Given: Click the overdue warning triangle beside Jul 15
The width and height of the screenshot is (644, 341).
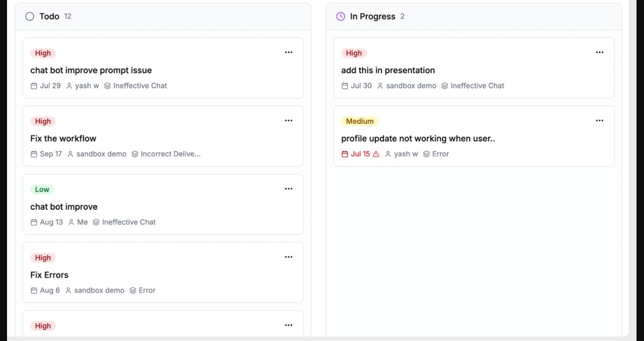Looking at the screenshot, I should point(376,154).
